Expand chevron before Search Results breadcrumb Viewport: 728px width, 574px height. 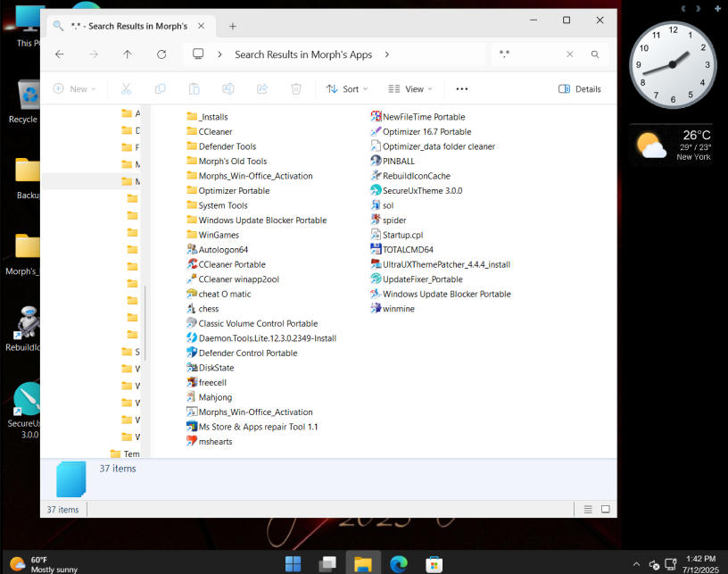point(219,54)
